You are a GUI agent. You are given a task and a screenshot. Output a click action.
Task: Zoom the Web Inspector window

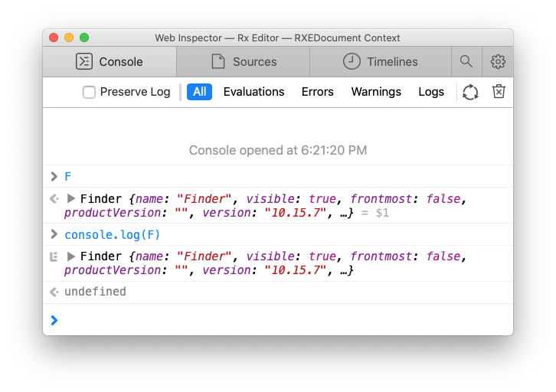point(84,38)
